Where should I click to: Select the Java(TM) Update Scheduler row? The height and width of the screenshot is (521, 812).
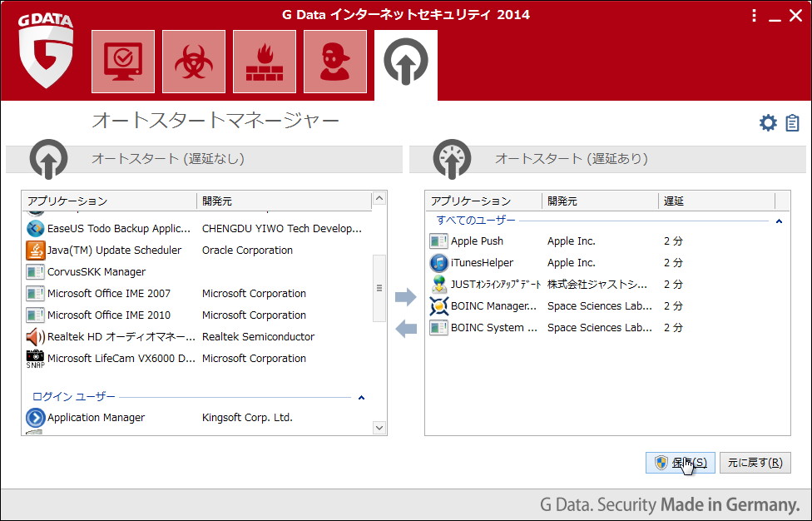click(x=197, y=251)
